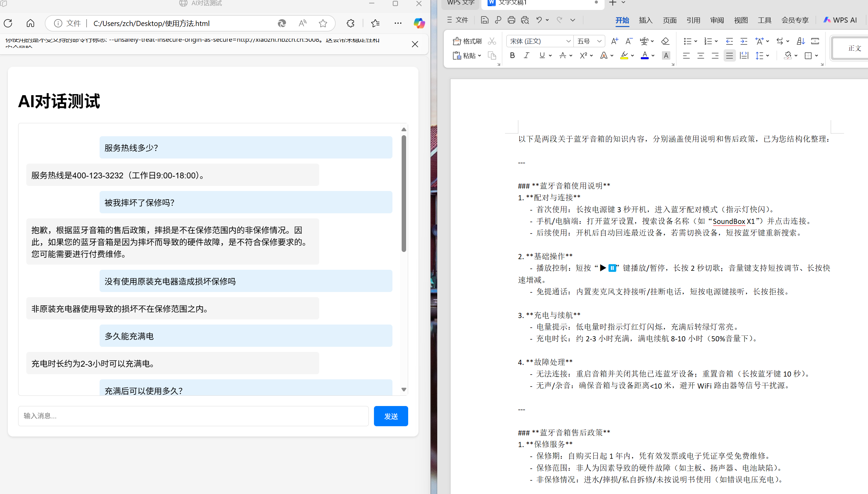The width and height of the screenshot is (868, 494).
Task: Expand the Paste options dropdown arrow
Action: tap(480, 55)
